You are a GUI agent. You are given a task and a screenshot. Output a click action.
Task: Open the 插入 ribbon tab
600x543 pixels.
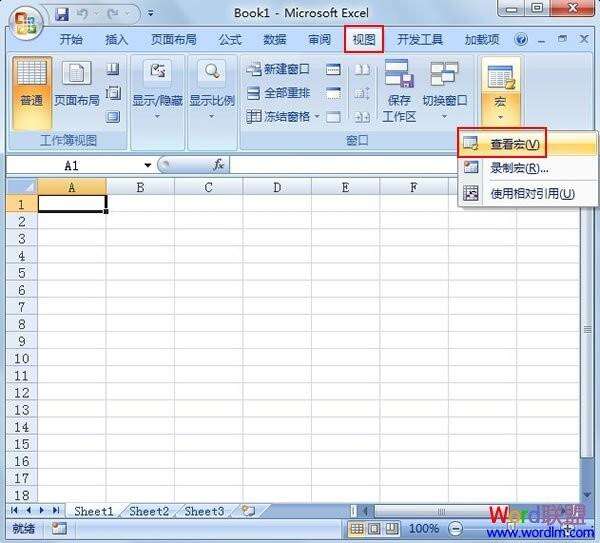pos(116,39)
